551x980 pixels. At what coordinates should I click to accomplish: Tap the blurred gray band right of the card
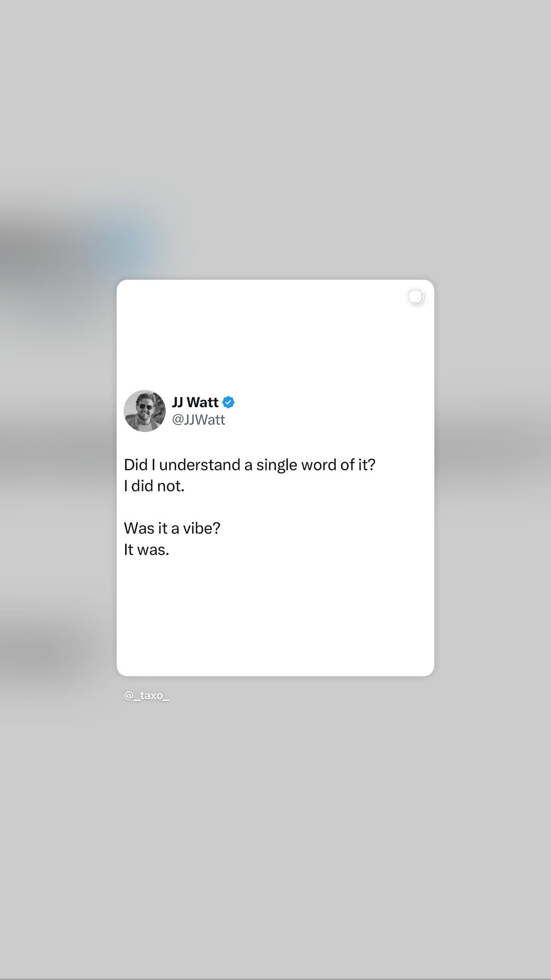pyautogui.click(x=492, y=449)
